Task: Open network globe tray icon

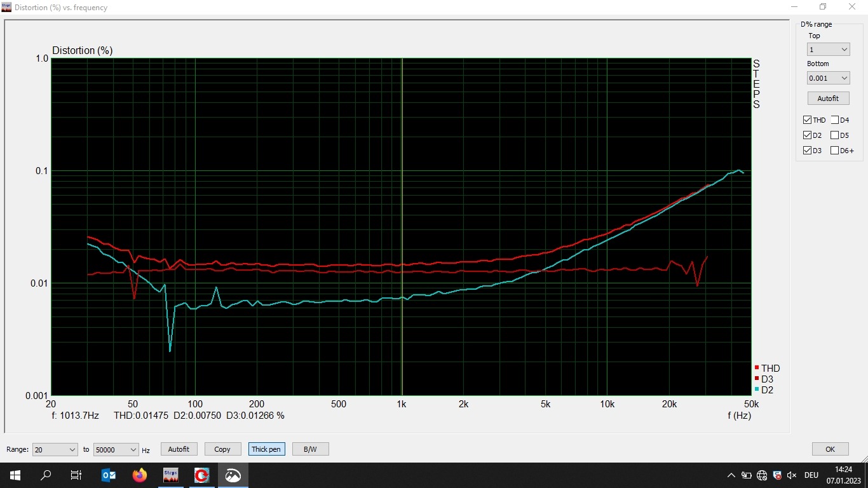Action: 762,475
